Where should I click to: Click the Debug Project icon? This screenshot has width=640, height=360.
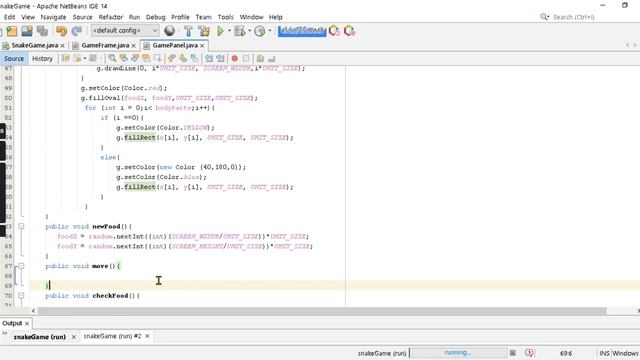pos(240,31)
